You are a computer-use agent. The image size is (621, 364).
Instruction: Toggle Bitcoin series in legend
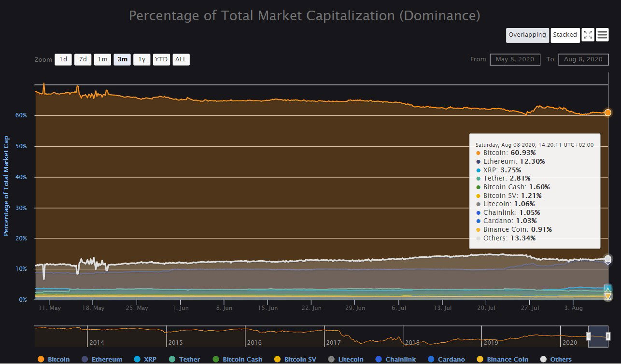click(x=54, y=359)
